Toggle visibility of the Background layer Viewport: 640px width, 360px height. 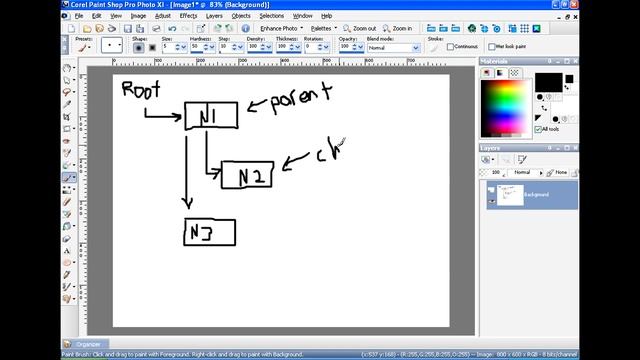click(491, 201)
